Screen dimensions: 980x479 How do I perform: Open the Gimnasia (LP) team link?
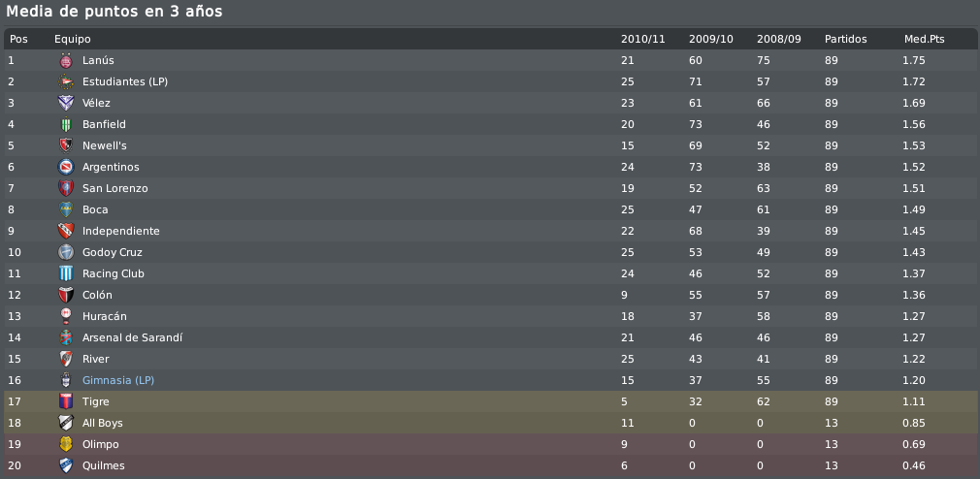pos(118,380)
